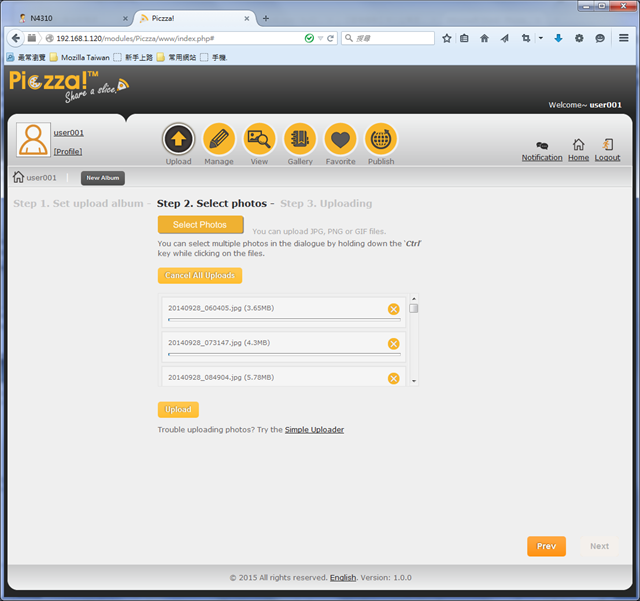Open the bookmarks list icon
The height and width of the screenshot is (601, 640).
pos(464,38)
